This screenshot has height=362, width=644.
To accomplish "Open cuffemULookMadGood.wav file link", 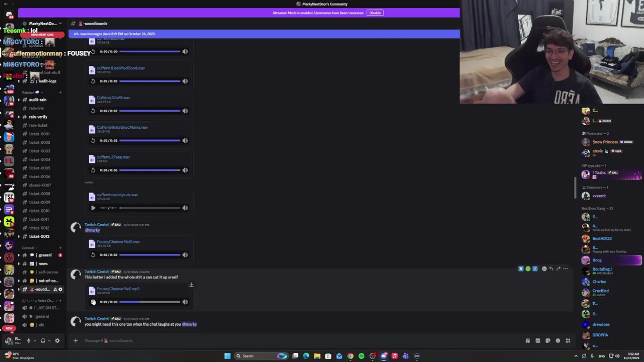I will (121, 68).
